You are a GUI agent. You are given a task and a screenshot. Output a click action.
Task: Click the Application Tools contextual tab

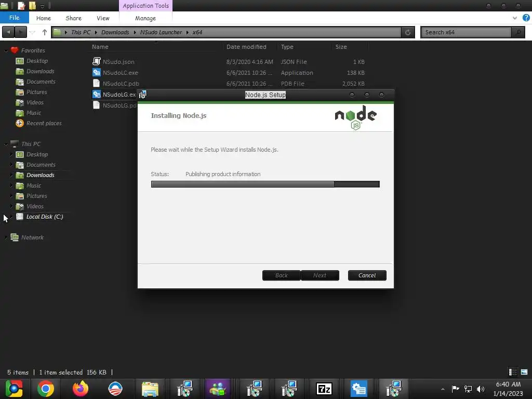pyautogui.click(x=145, y=6)
